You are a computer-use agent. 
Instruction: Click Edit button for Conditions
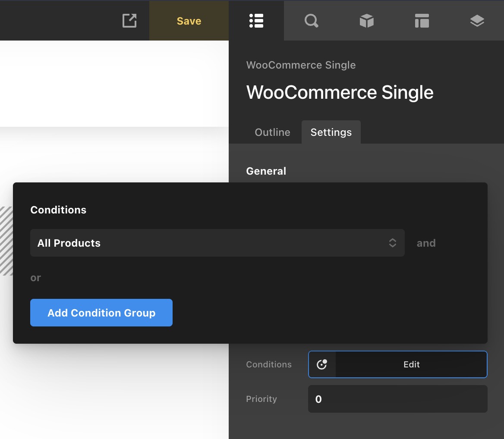(411, 364)
